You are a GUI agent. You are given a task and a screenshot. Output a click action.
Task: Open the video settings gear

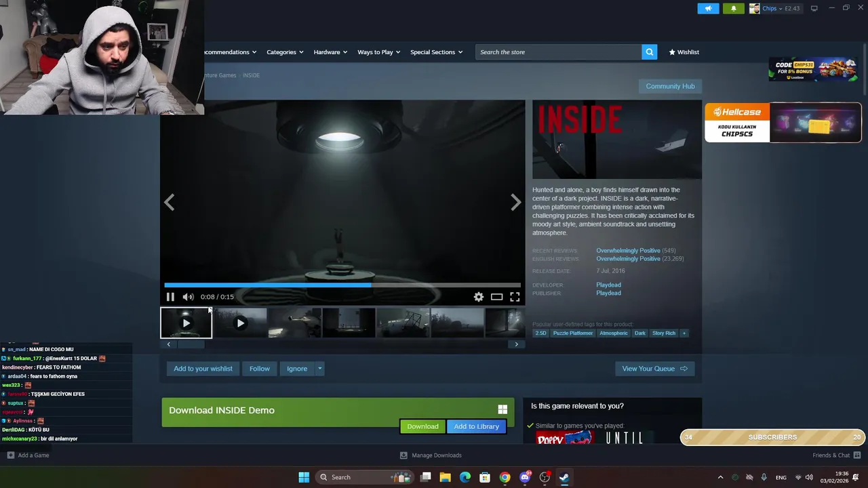[x=479, y=297]
